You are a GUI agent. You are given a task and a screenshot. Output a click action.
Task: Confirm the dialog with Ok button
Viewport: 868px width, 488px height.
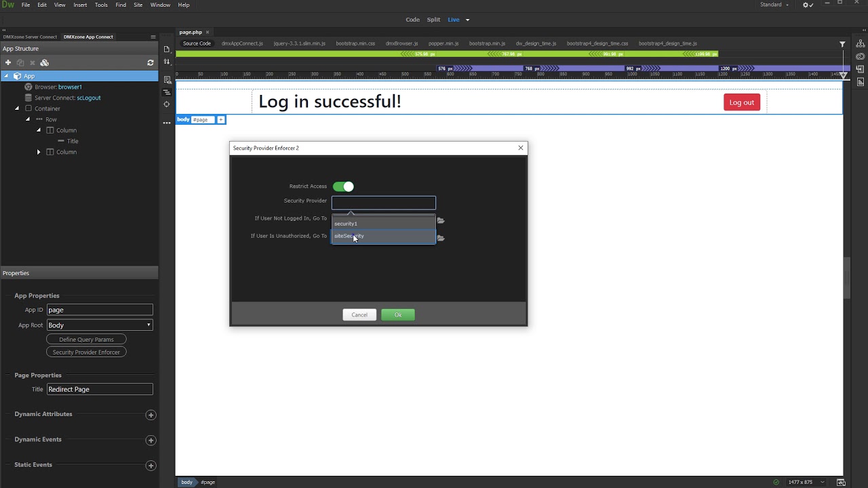pyautogui.click(x=398, y=314)
